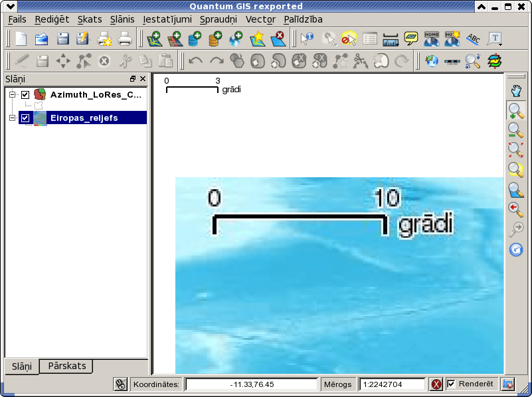Open an existing project
The width and height of the screenshot is (532, 397).
(x=42, y=39)
